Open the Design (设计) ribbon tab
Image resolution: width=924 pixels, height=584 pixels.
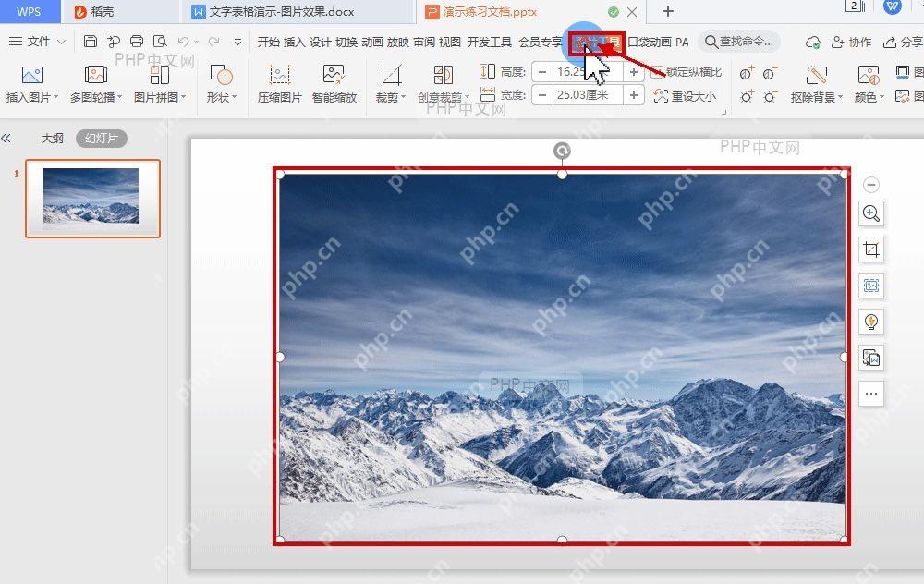coord(320,42)
